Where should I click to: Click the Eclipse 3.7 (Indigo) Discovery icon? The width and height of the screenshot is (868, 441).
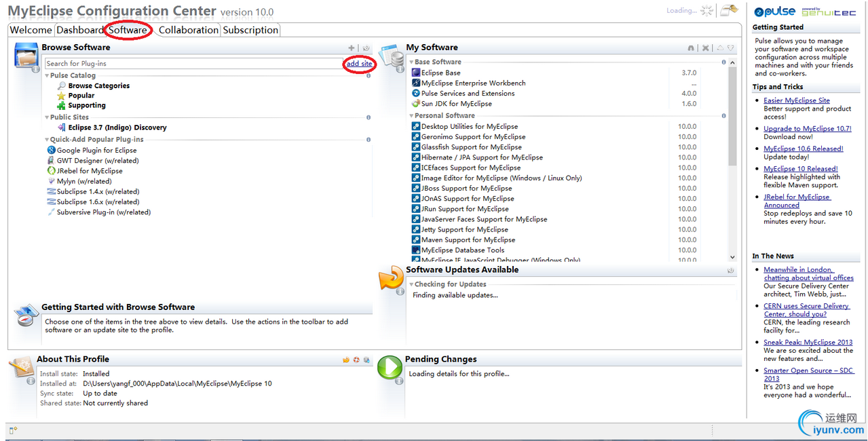tap(62, 128)
